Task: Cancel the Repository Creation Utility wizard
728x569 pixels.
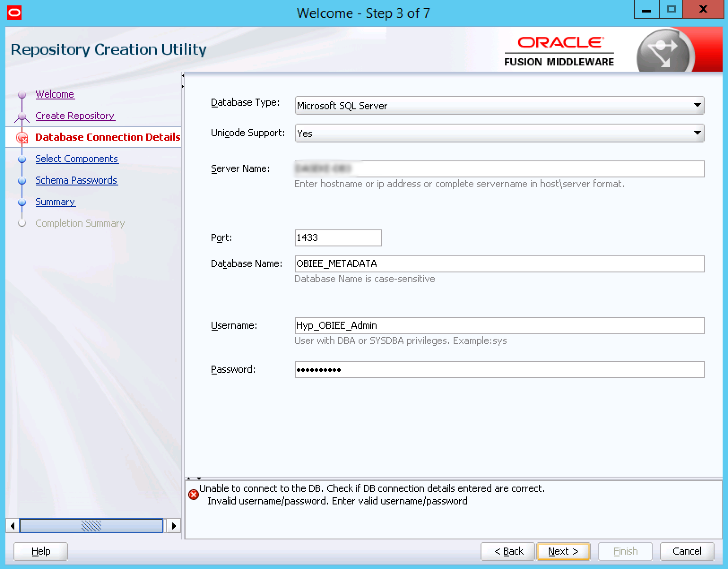Action: point(687,552)
